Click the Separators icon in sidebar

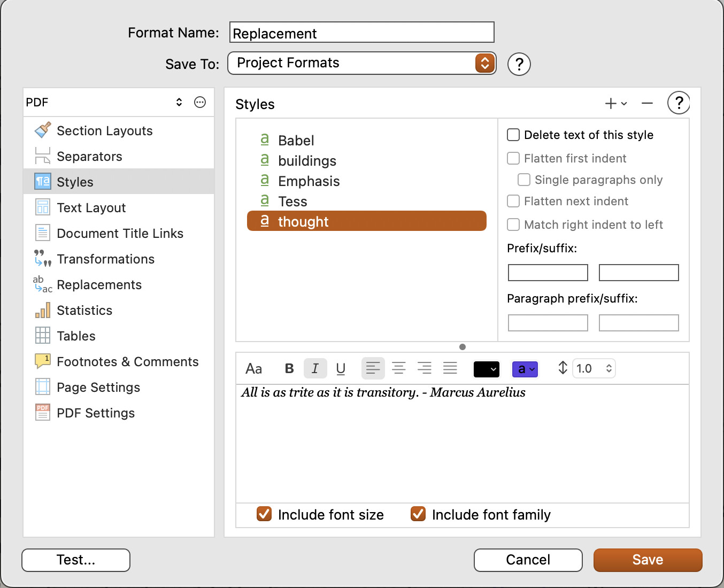pyautogui.click(x=43, y=156)
